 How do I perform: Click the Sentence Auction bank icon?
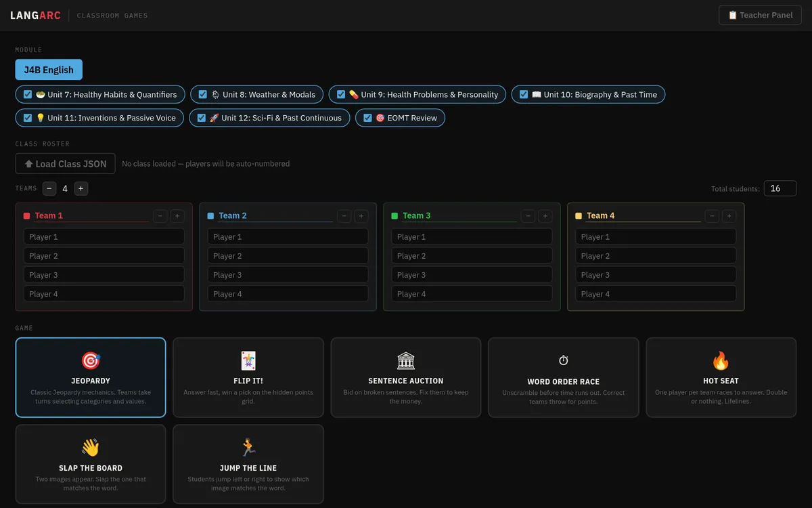click(x=406, y=360)
